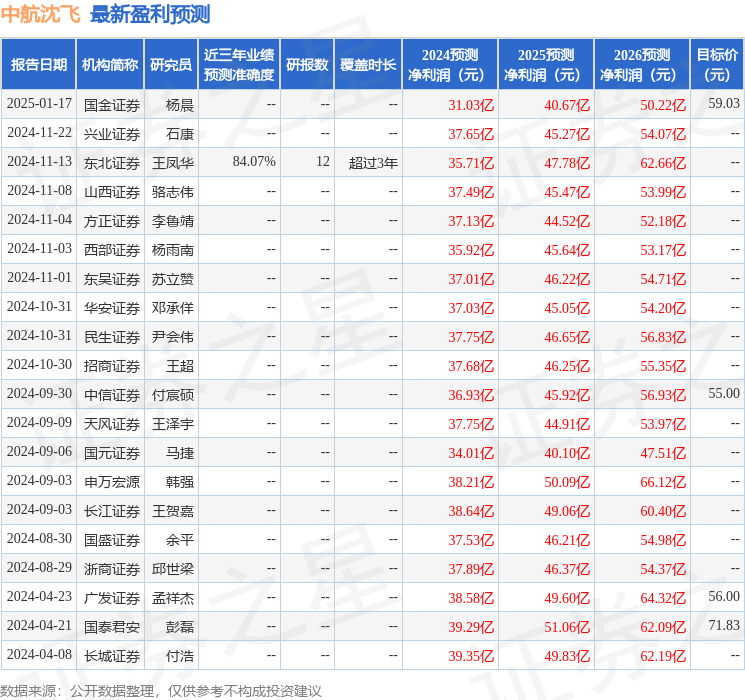Click the 研报数 column header
745x700 pixels.
(307, 65)
